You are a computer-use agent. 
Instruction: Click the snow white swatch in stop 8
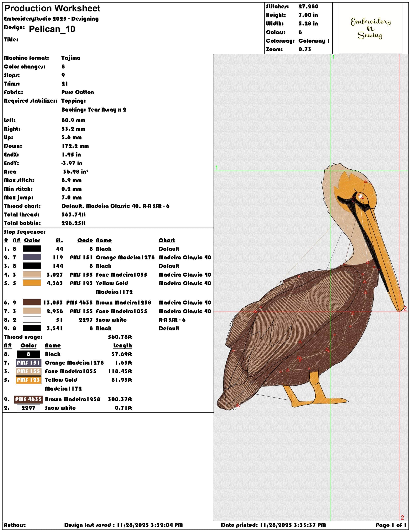tap(32, 320)
